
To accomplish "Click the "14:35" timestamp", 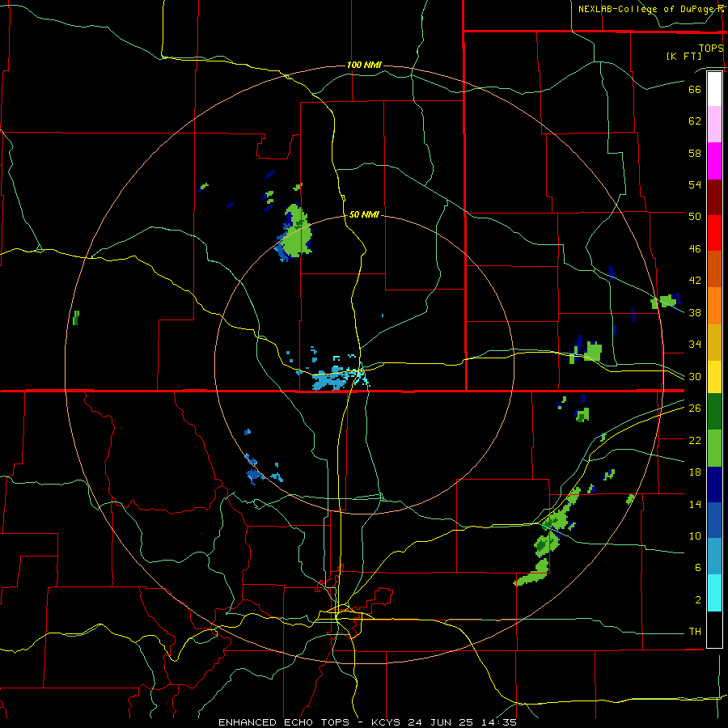I will 499,722.
